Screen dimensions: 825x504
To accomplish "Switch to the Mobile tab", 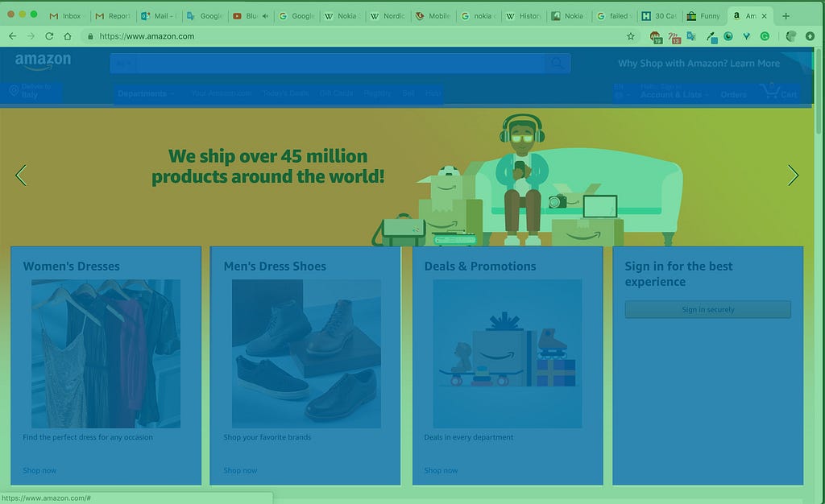I will tap(433, 16).
